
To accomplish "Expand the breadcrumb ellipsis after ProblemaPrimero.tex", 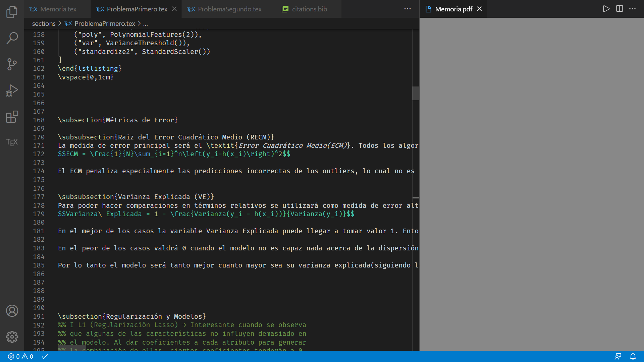I will click(145, 23).
